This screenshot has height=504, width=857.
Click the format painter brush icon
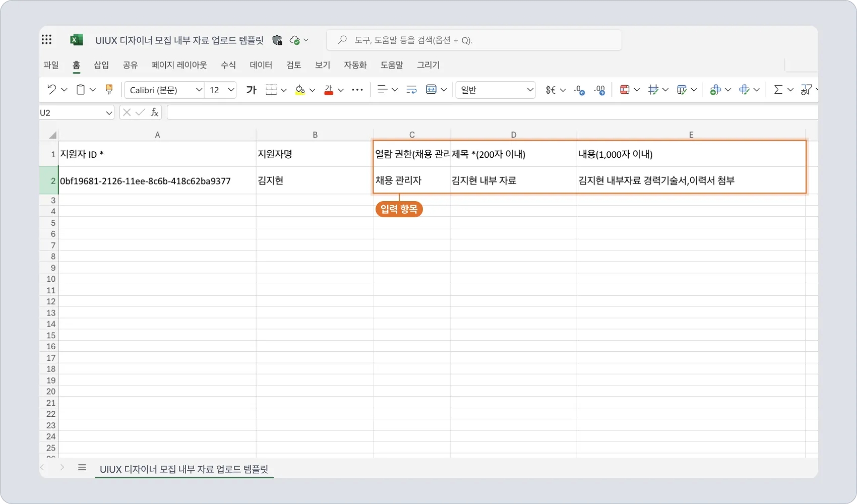(109, 90)
